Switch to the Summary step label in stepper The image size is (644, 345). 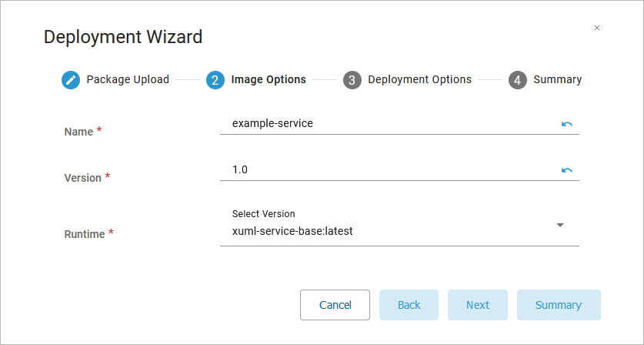pyautogui.click(x=557, y=79)
